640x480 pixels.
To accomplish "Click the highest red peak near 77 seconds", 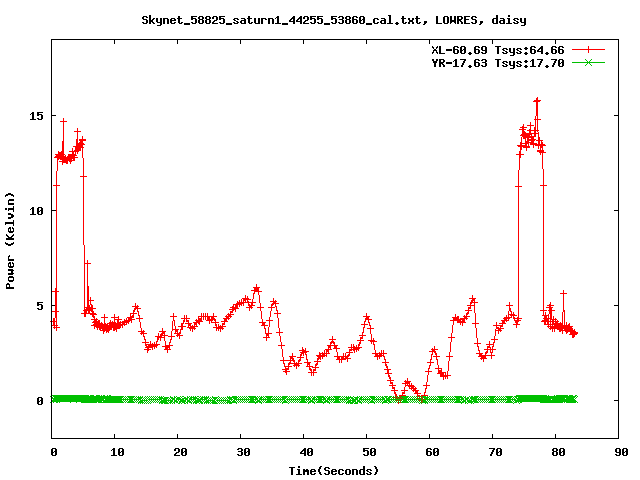I will coord(537,100).
